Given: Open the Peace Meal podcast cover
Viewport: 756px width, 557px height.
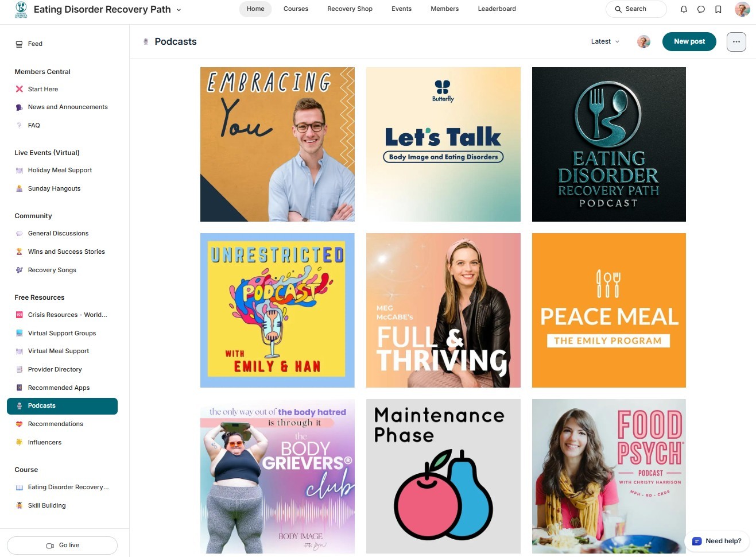Looking at the screenshot, I should pos(609,310).
